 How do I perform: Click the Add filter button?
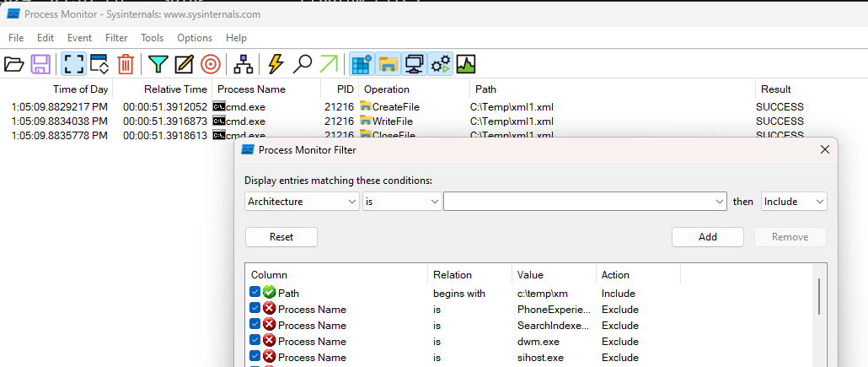tap(708, 237)
